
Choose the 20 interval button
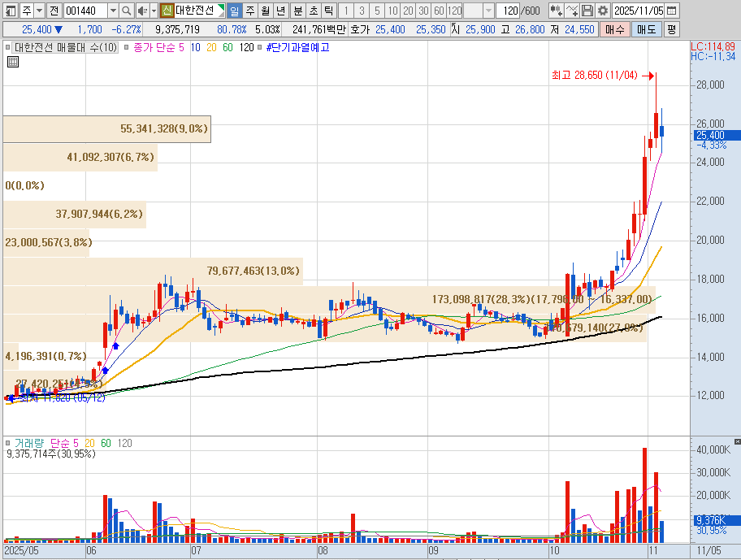pyautogui.click(x=408, y=11)
